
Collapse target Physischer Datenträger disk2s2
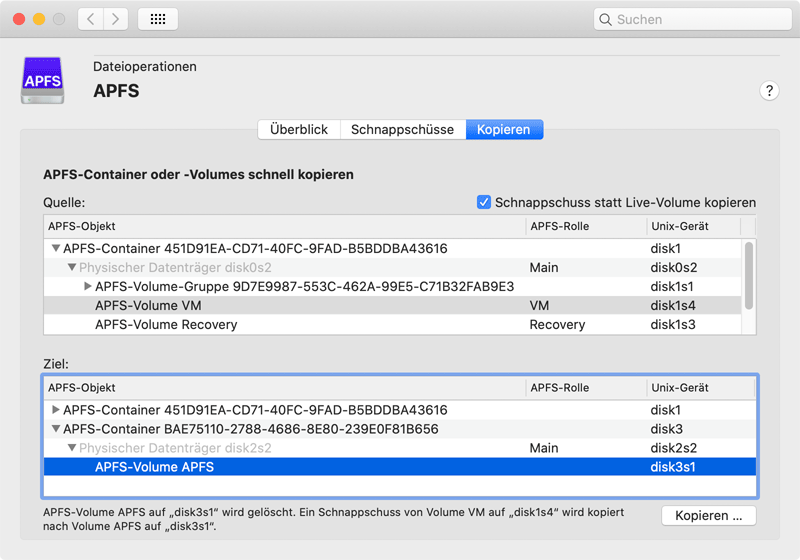[x=72, y=448]
